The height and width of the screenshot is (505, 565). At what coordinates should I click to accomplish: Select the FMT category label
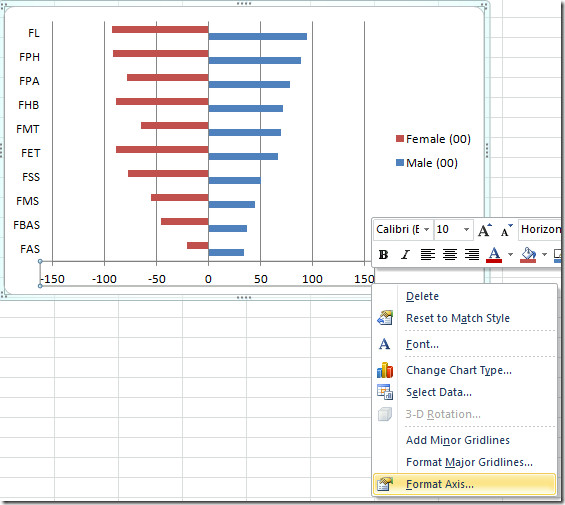tap(27, 129)
